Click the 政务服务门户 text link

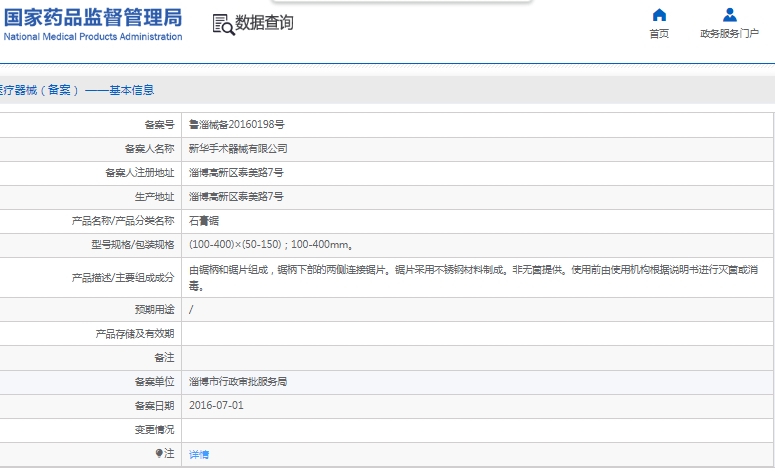730,34
